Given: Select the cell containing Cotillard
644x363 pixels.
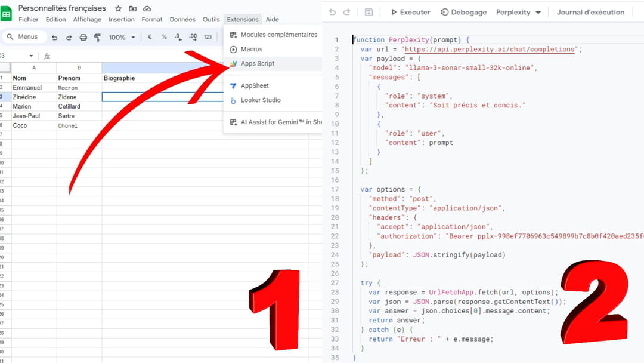Looking at the screenshot, I should [x=79, y=106].
